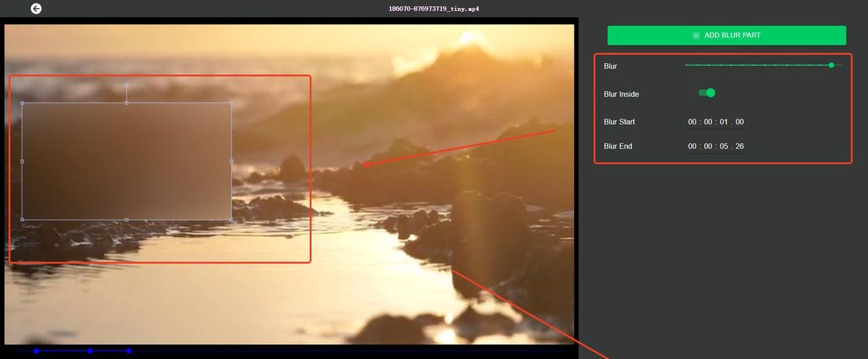Click the right-middle edge handle of blur box
This screenshot has height=359, width=868.
point(231,162)
